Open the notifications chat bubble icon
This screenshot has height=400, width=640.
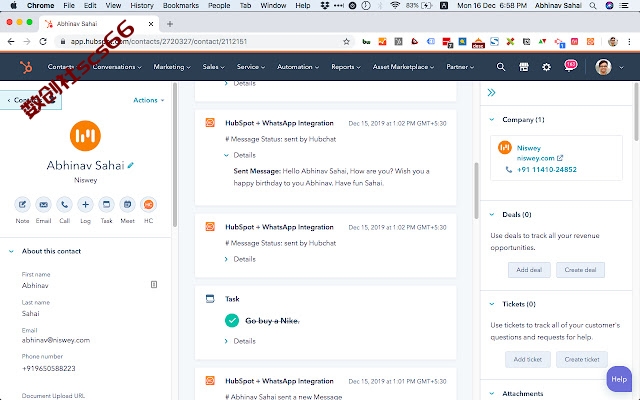click(x=570, y=66)
